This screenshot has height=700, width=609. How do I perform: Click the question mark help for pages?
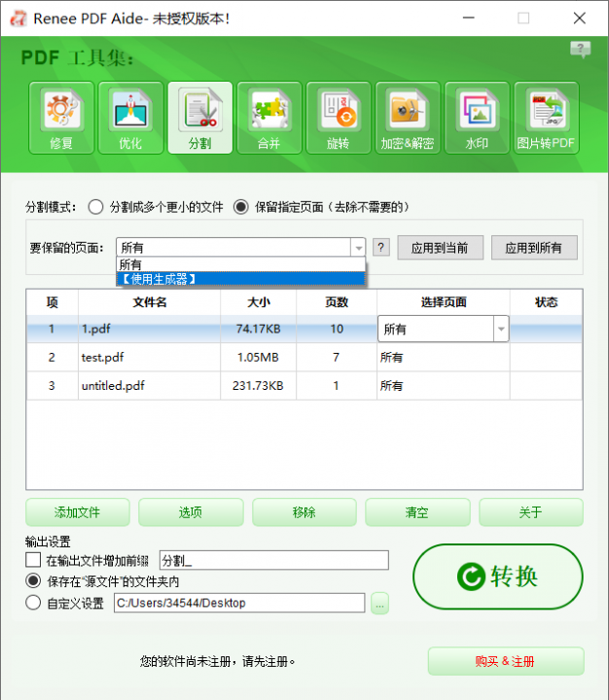click(381, 247)
